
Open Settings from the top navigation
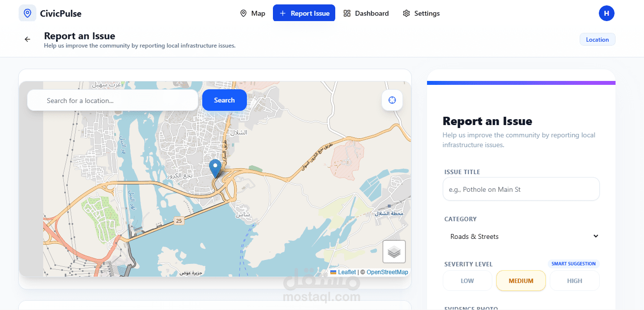click(421, 13)
